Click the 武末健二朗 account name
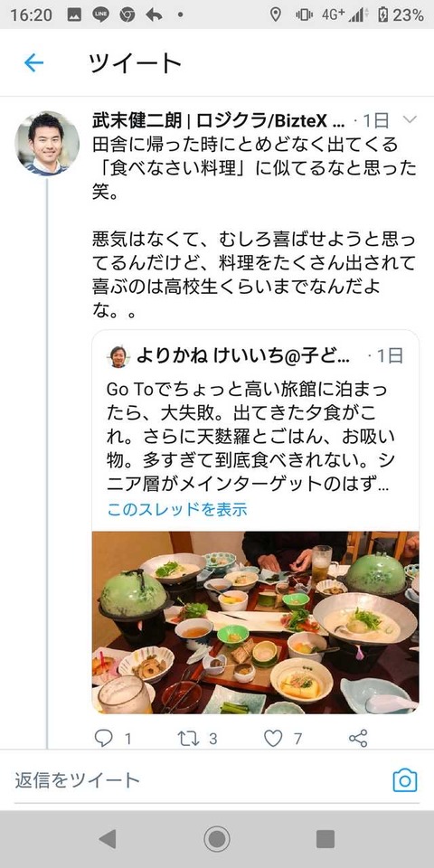The width and height of the screenshot is (434, 868). click(137, 120)
